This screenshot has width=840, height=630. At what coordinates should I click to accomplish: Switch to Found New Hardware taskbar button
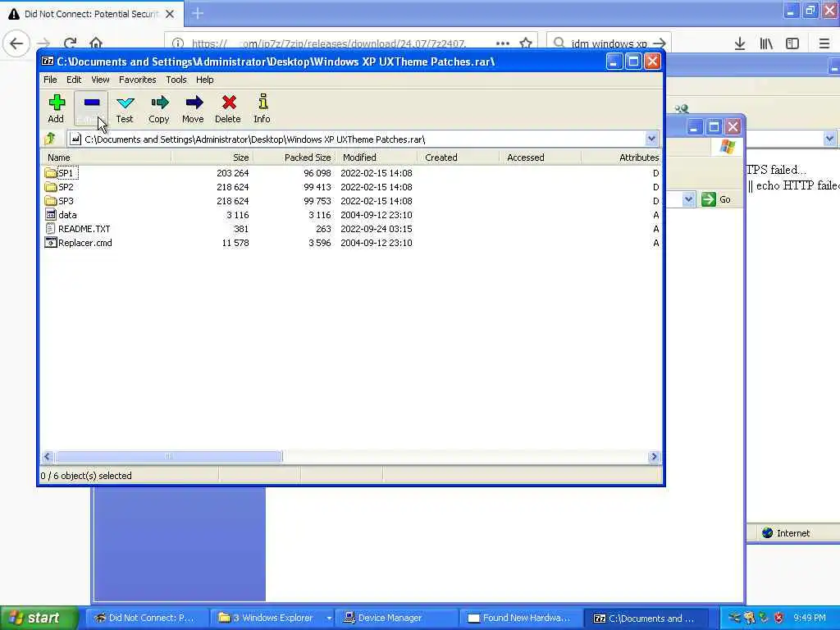click(x=521, y=618)
